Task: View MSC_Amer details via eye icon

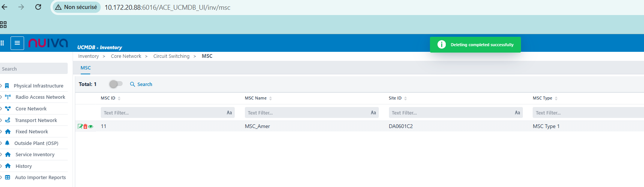Action: point(91,127)
